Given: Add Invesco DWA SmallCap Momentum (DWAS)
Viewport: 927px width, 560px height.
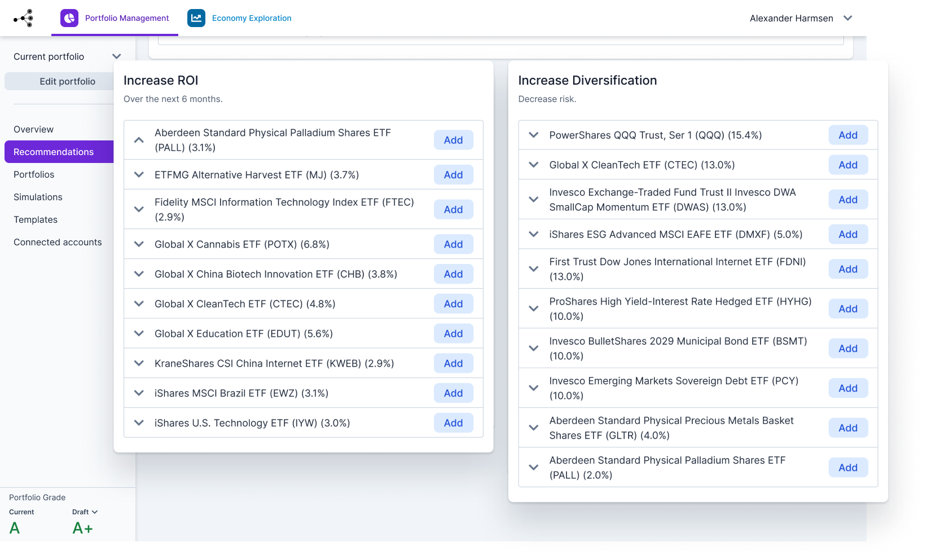Looking at the screenshot, I should tap(849, 200).
